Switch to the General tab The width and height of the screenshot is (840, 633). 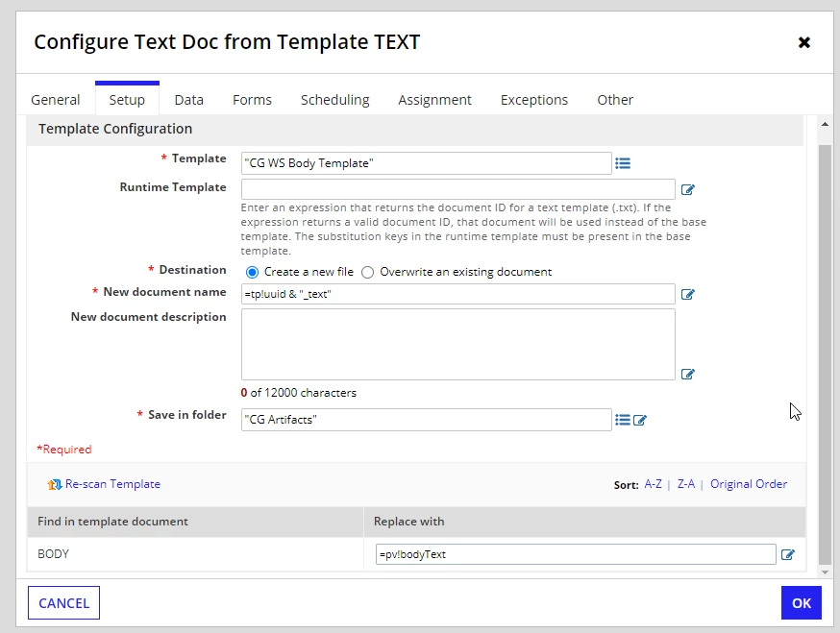tap(55, 100)
